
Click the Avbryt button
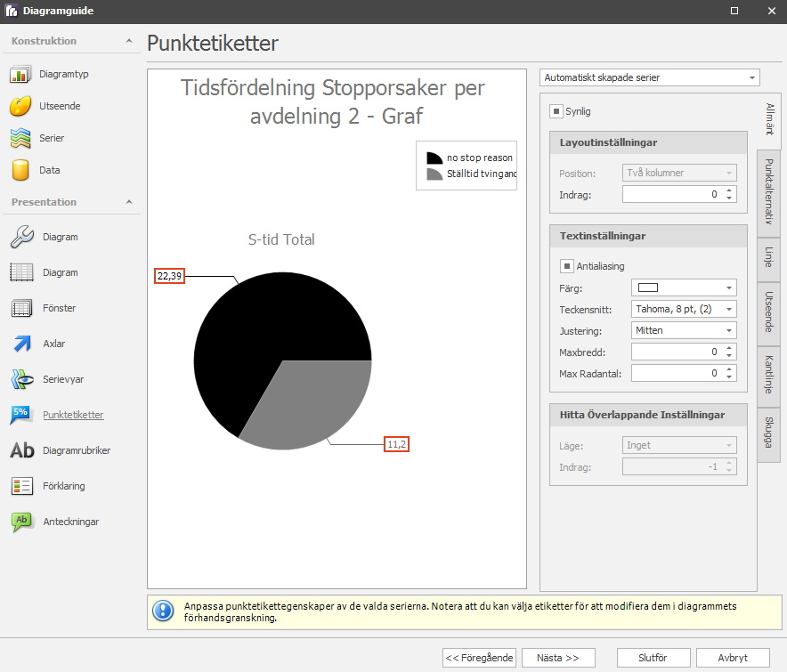(733, 658)
